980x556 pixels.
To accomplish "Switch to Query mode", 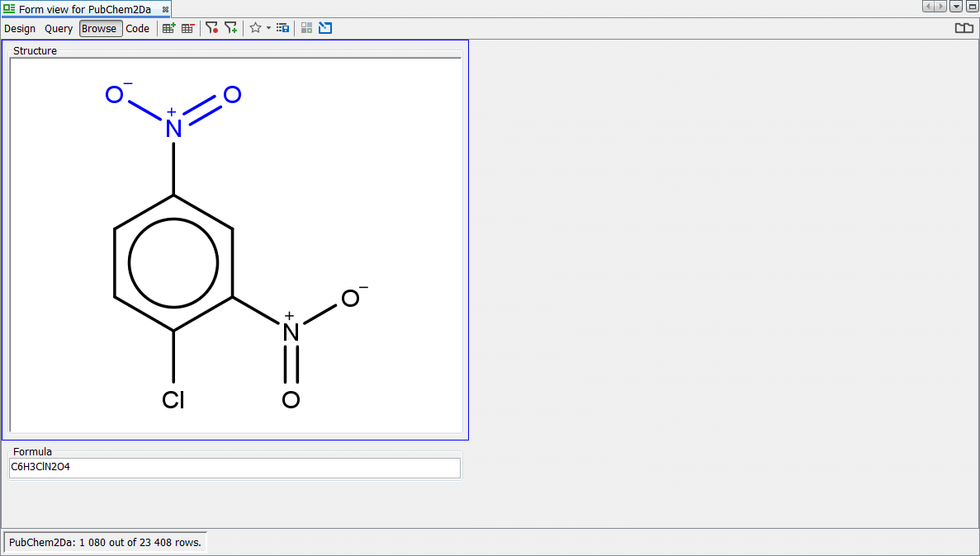I will (59, 29).
